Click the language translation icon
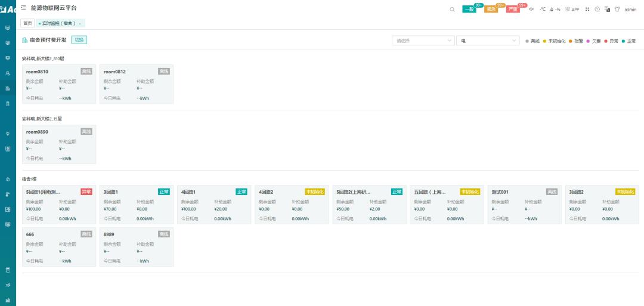This screenshot has height=306, width=644. tap(607, 10)
